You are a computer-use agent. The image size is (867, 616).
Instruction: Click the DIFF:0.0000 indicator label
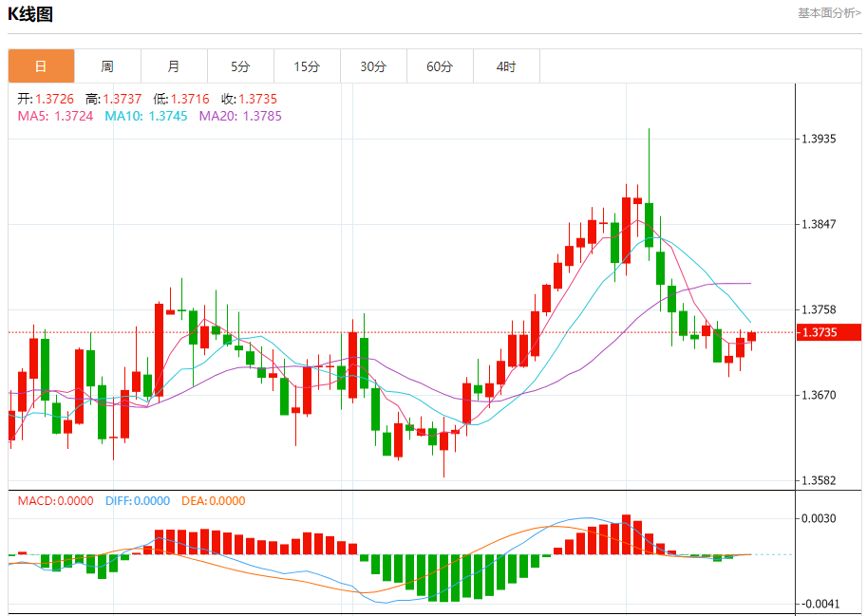pyautogui.click(x=138, y=501)
